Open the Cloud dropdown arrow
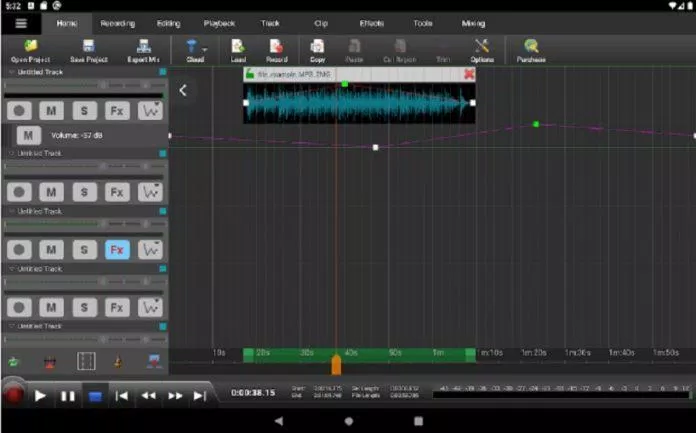Viewport: 696px width, 433px height. coord(205,49)
